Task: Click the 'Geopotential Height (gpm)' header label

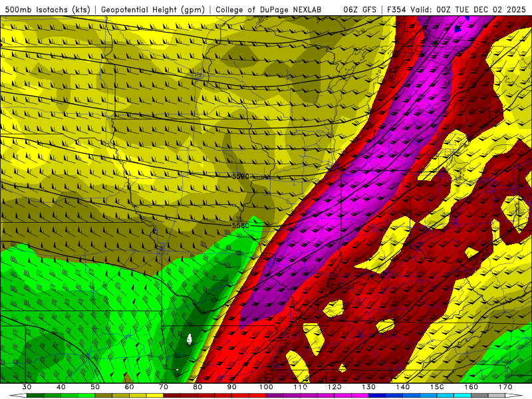Action: click(x=153, y=9)
